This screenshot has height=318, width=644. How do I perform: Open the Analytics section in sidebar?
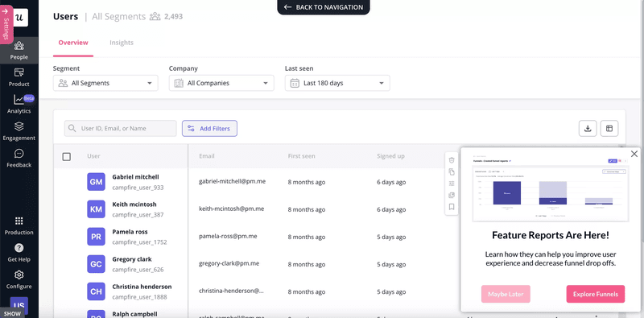[x=19, y=105]
